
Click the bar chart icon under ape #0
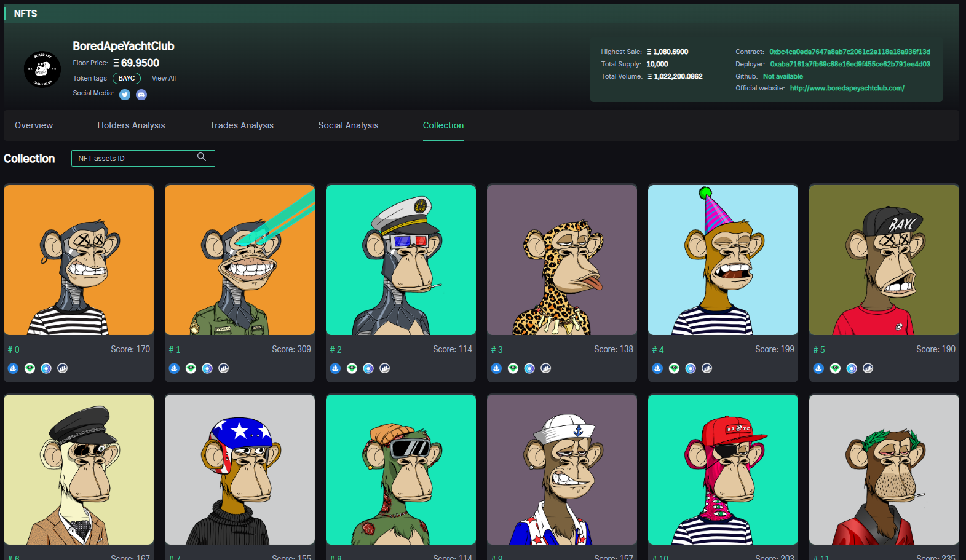[63, 368]
